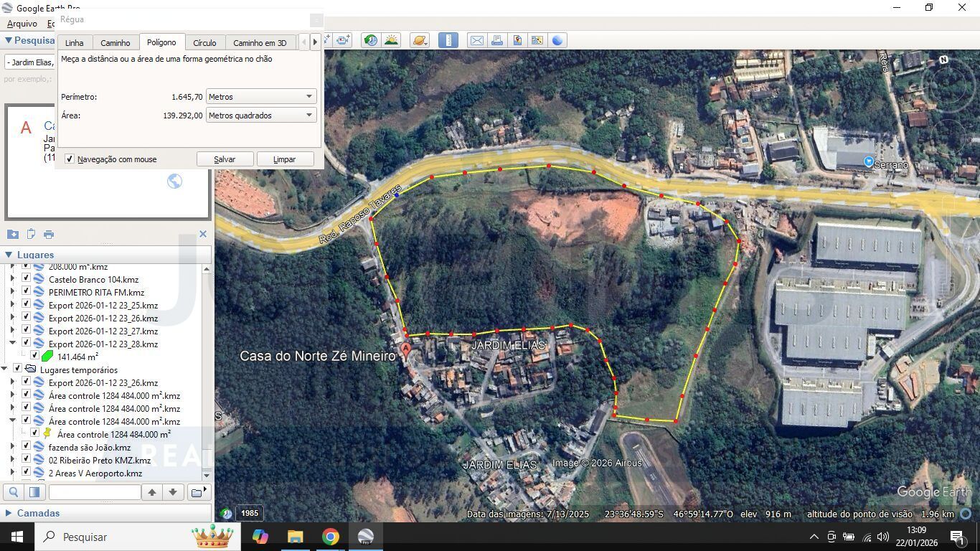Screen dimensions: 980x551
Task: Click the print icon in toolbar
Action: click(497, 40)
